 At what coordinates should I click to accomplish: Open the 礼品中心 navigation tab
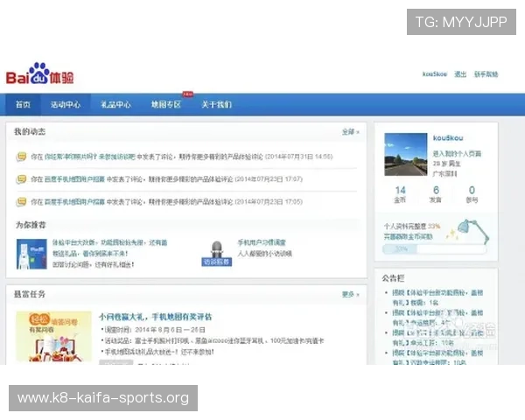tap(115, 104)
